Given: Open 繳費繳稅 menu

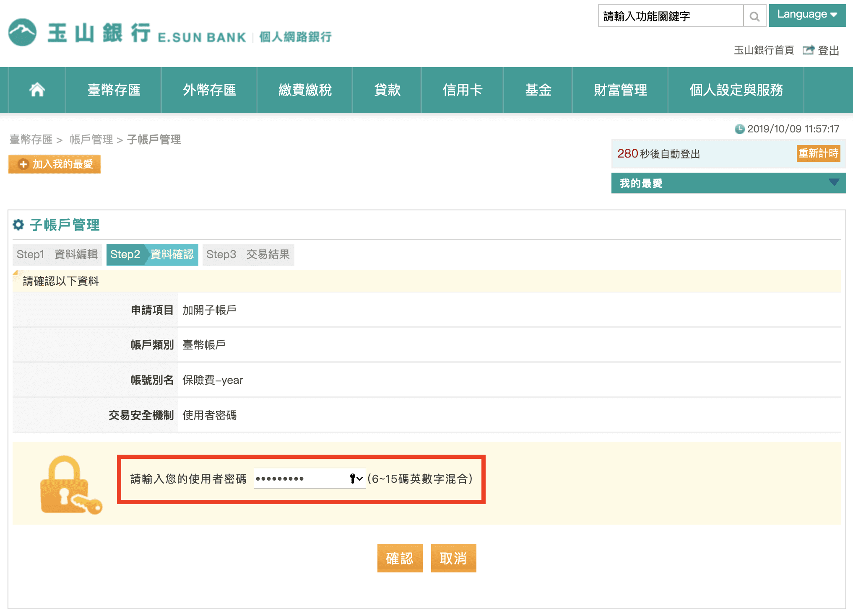Looking at the screenshot, I should (x=305, y=90).
